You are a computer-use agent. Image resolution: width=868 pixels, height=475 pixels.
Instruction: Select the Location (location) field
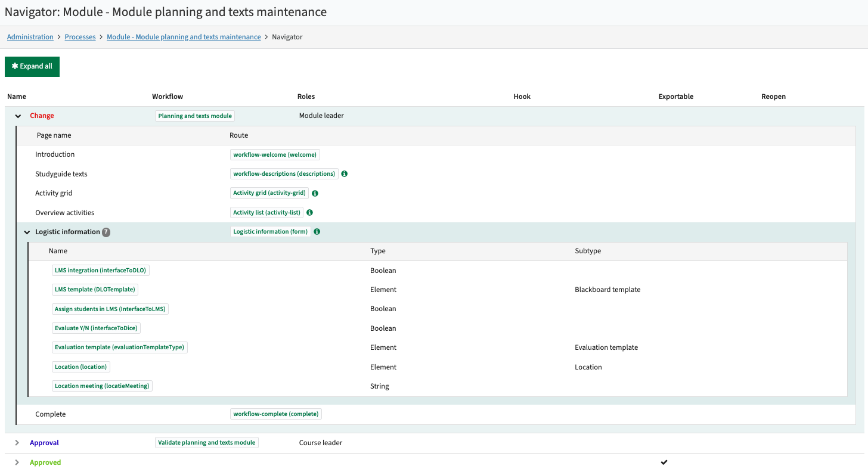[x=81, y=367]
